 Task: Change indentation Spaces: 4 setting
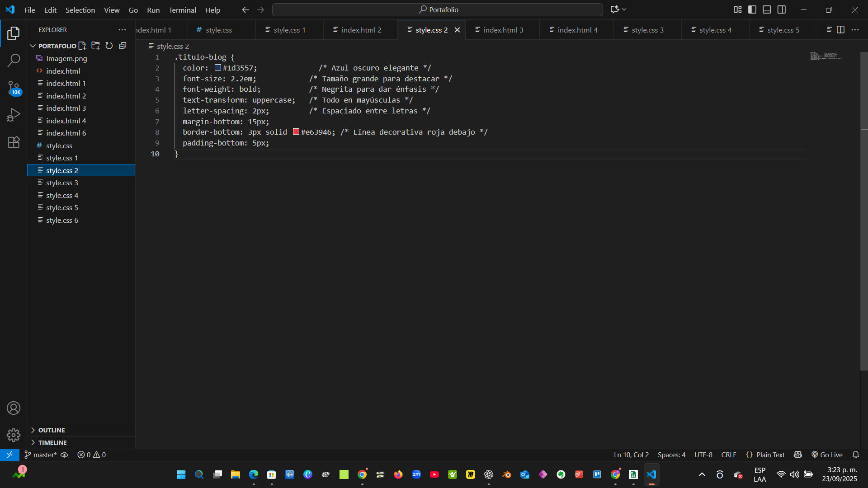671,455
